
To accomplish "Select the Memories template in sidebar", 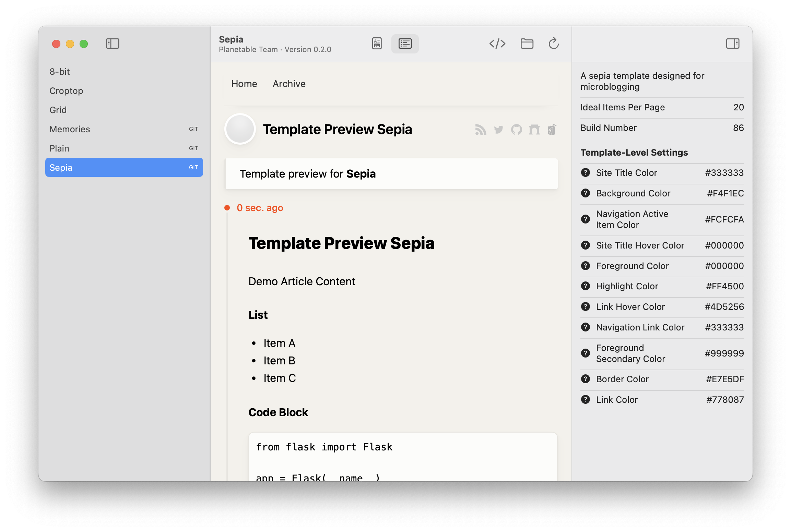I will point(70,129).
